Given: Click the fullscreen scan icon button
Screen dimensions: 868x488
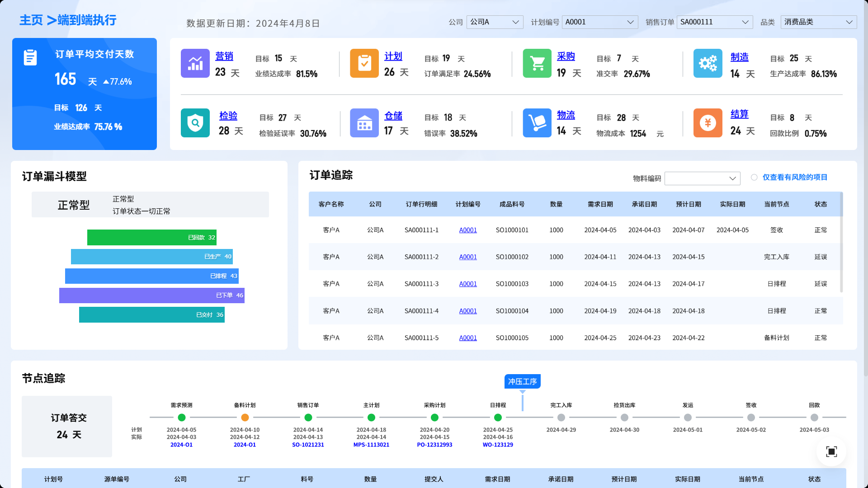Looking at the screenshot, I should (831, 451).
